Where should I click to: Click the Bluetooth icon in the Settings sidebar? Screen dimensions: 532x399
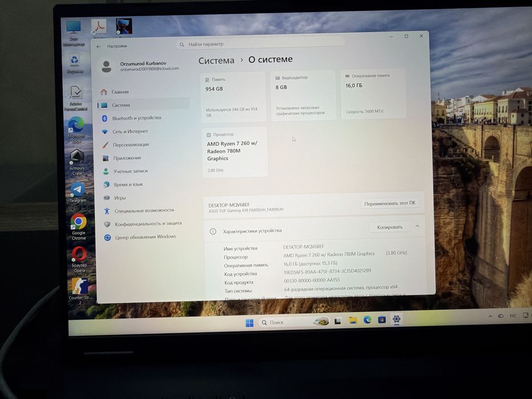tap(104, 118)
